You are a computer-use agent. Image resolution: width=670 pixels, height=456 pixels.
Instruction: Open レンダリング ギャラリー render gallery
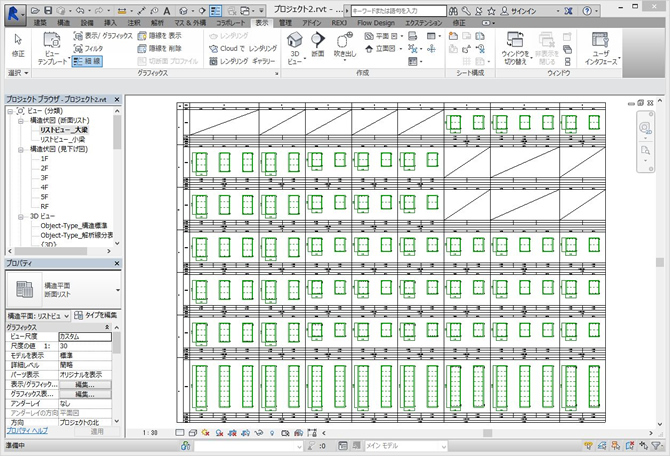click(242, 61)
